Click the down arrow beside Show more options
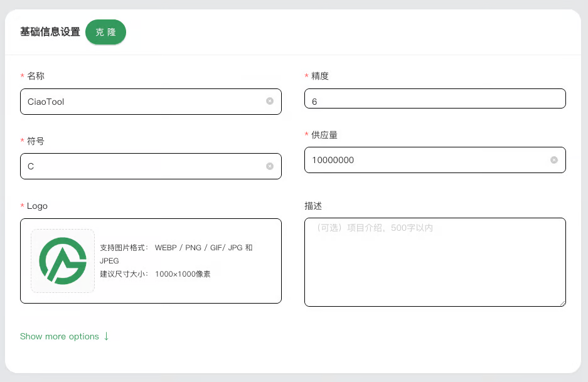The width and height of the screenshot is (588, 382). pos(107,336)
